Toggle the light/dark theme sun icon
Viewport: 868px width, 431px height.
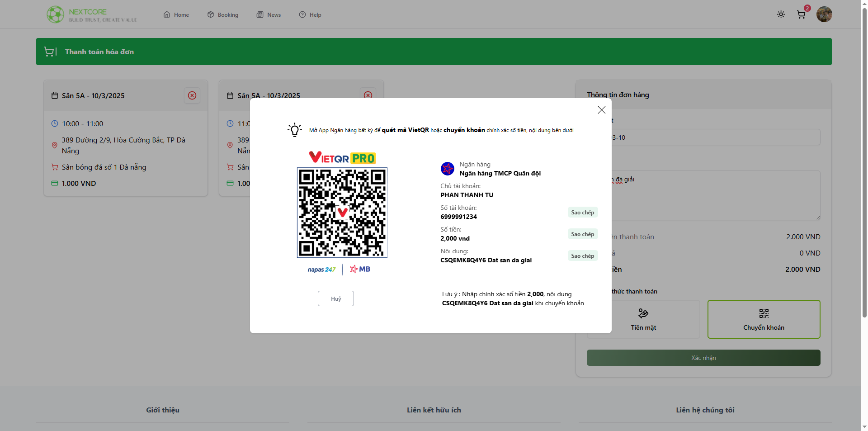point(781,14)
